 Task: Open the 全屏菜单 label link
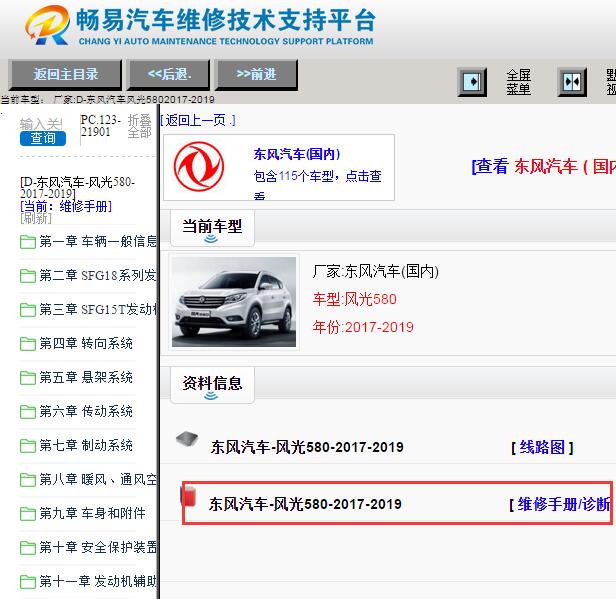(x=519, y=82)
